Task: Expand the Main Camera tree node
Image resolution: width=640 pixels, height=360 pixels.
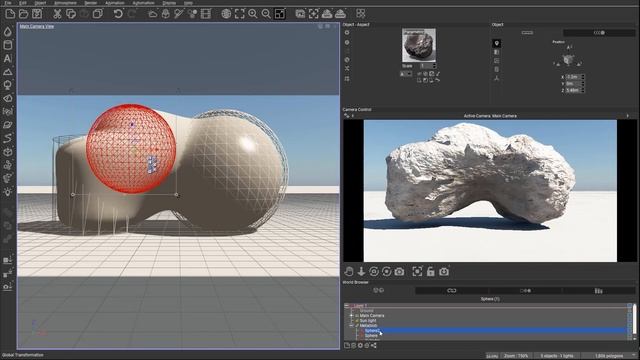Action: (x=351, y=316)
